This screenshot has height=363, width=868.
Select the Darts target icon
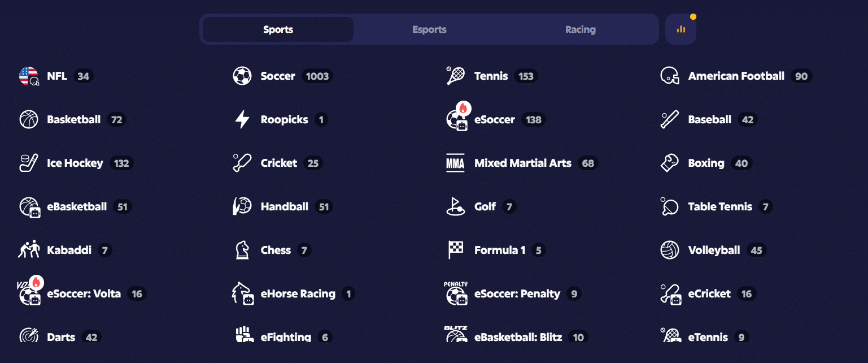click(x=29, y=337)
